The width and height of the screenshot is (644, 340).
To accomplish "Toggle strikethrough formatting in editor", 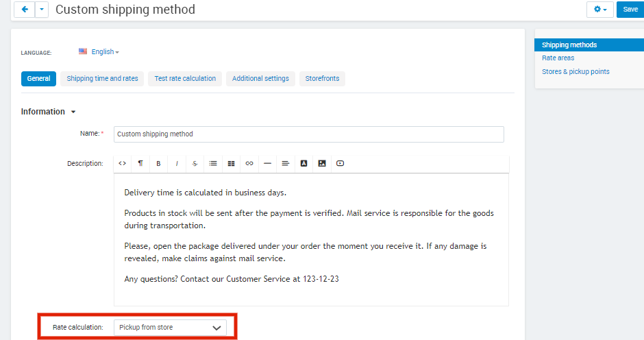I will tap(195, 164).
